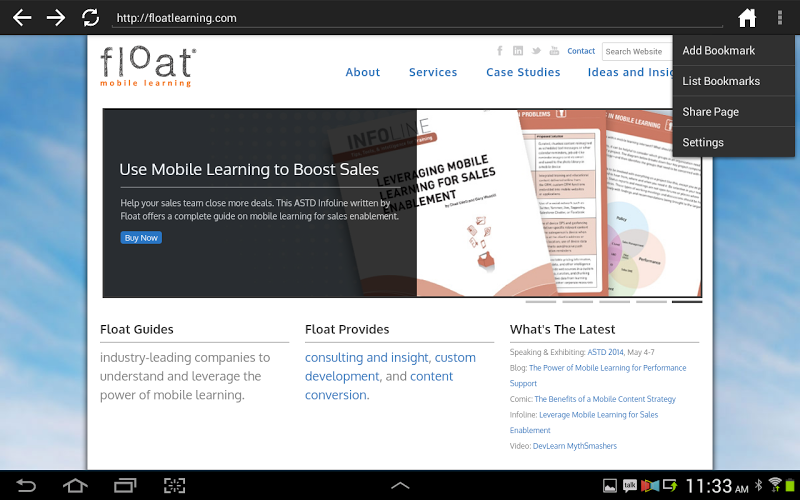Open Float's LinkedIn icon
800x500 pixels.
518,51
